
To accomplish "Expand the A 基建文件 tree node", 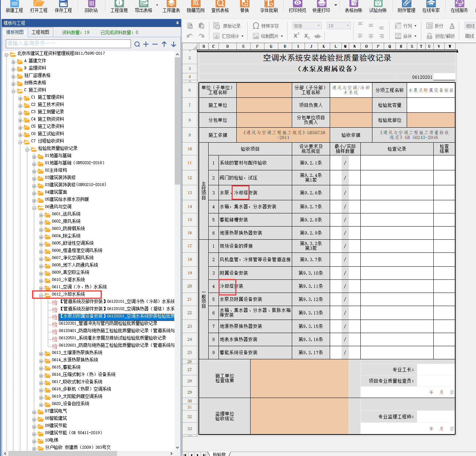I will (13, 62).
